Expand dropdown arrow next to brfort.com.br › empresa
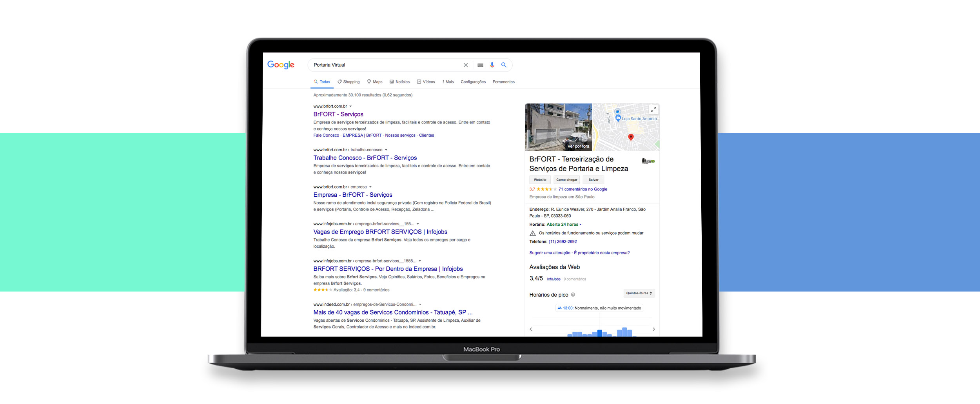This screenshot has height=404, width=980. click(370, 187)
